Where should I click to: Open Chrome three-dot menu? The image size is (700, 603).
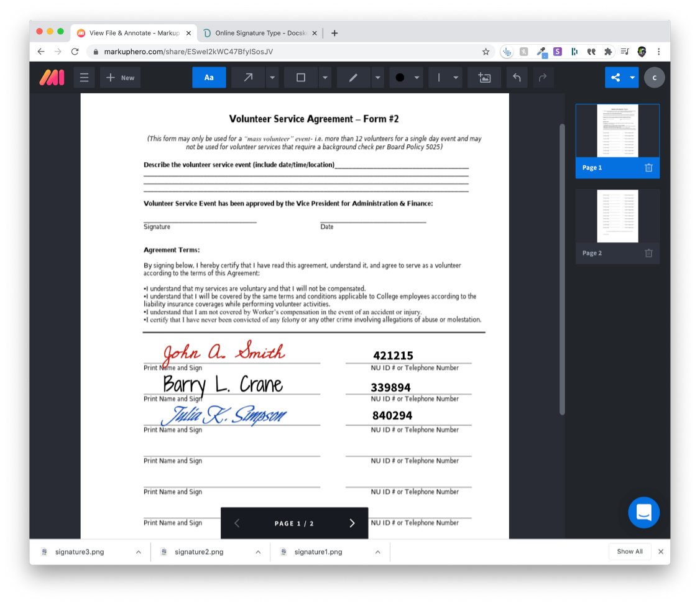pos(659,52)
